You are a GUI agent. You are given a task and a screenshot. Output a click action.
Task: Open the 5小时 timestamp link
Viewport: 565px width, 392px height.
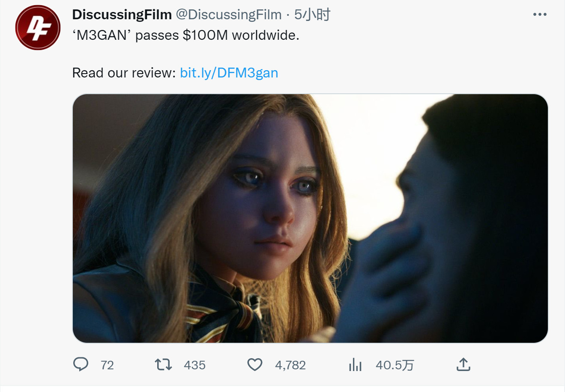pyautogui.click(x=312, y=15)
